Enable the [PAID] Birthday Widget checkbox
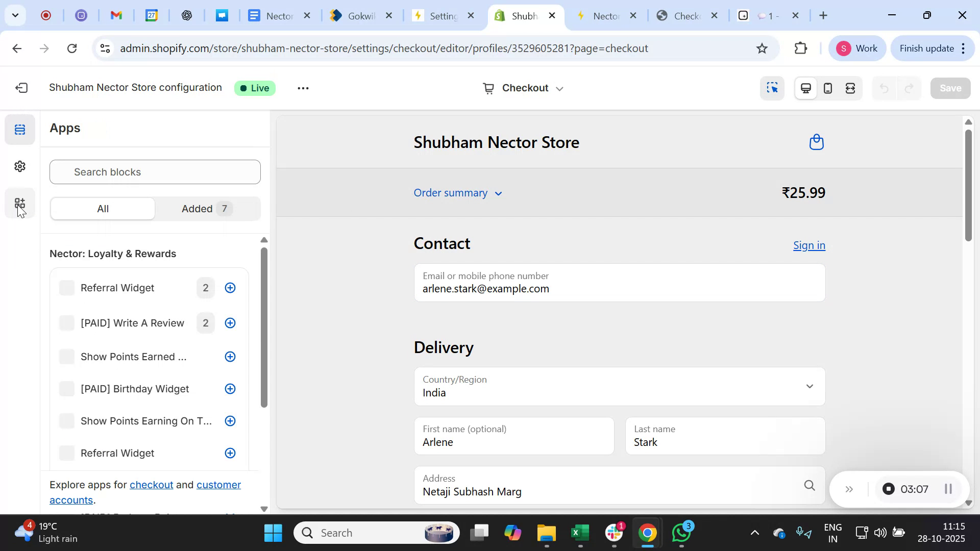 67,388
